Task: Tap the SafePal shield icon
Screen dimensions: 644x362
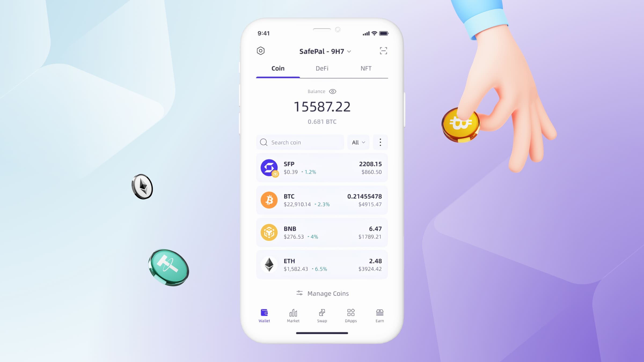Action: pos(261,50)
